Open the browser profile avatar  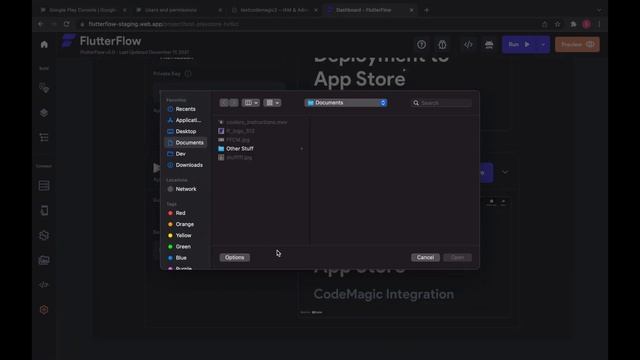pyautogui.click(x=587, y=24)
